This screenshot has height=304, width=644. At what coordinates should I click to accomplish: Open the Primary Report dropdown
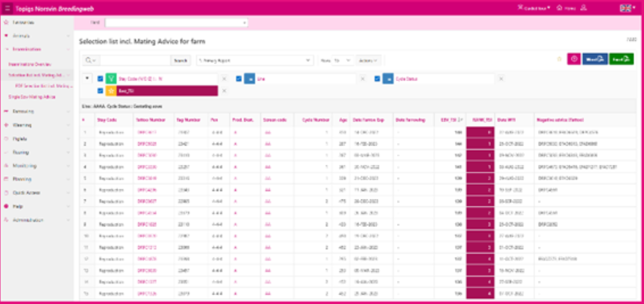click(255, 60)
